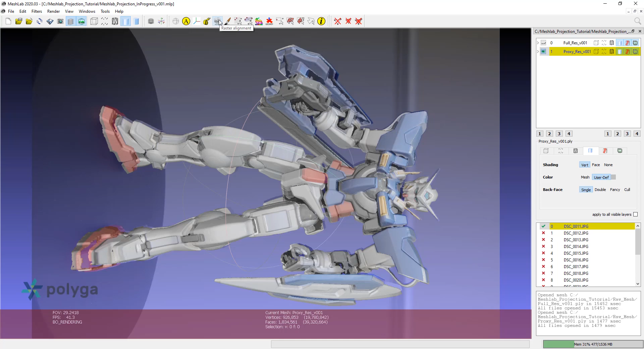Click the Reload mesh arrows icon
Screen dimensions: 644x349
40,21
